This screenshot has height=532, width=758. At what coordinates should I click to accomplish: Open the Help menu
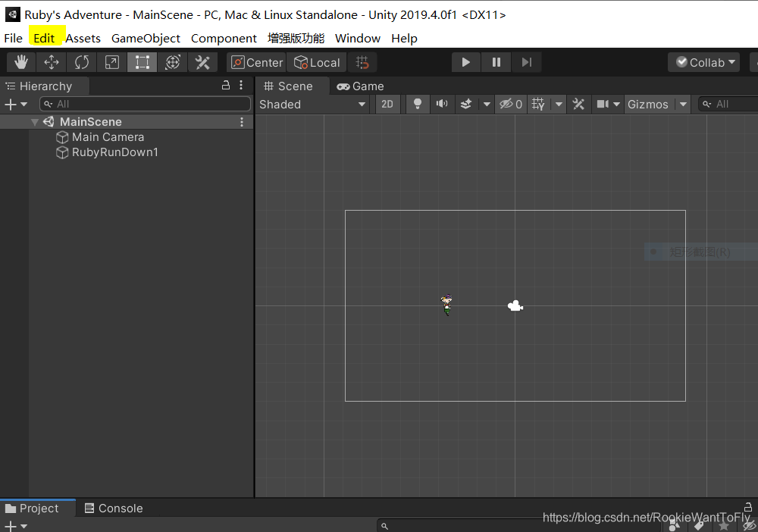[404, 38]
